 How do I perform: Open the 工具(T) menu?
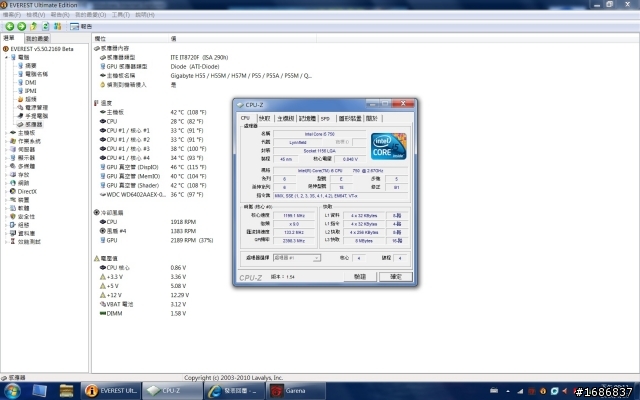(x=121, y=15)
